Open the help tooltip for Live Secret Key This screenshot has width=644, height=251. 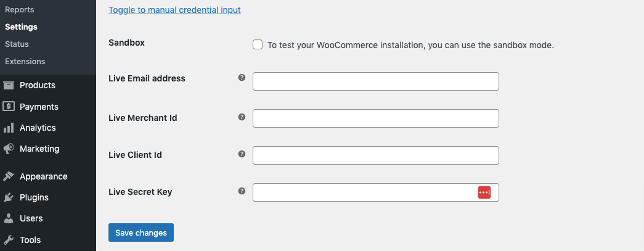point(242,191)
